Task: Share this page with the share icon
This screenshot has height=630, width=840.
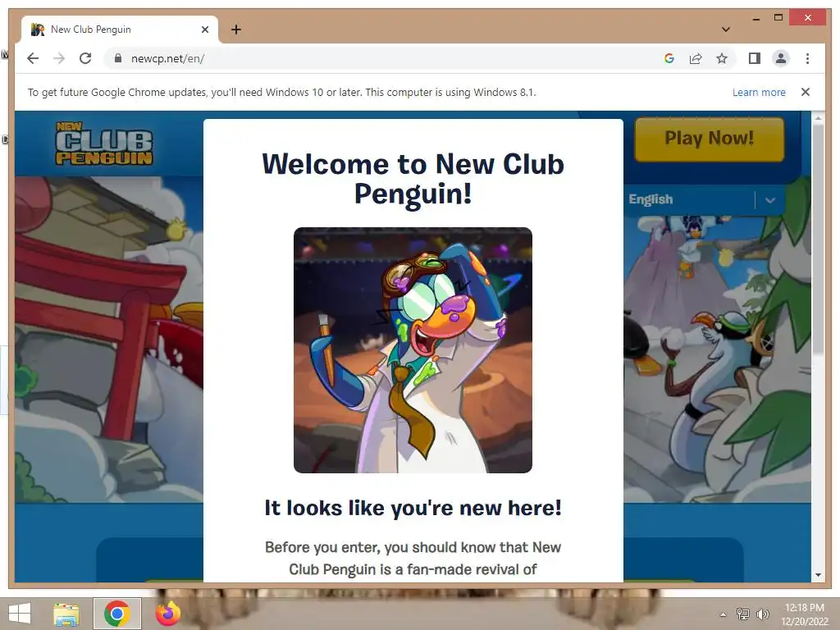Action: point(696,58)
